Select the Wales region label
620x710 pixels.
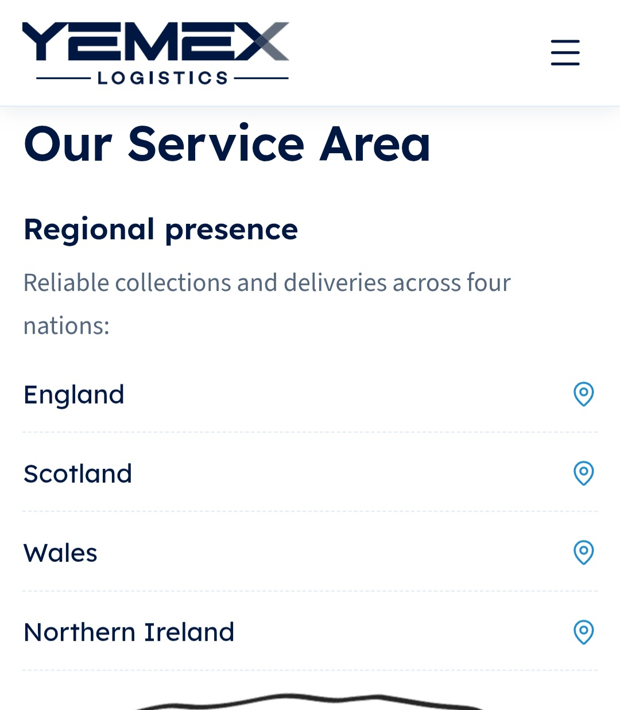coord(60,553)
